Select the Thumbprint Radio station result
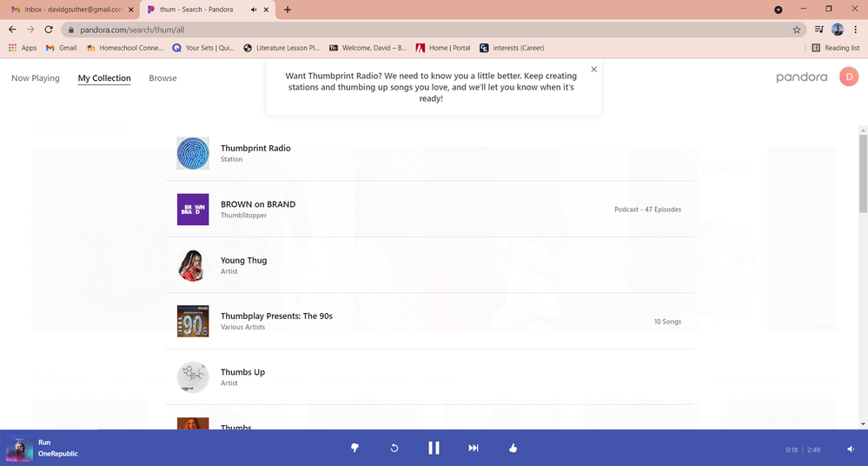The image size is (868, 466). pyautogui.click(x=429, y=153)
